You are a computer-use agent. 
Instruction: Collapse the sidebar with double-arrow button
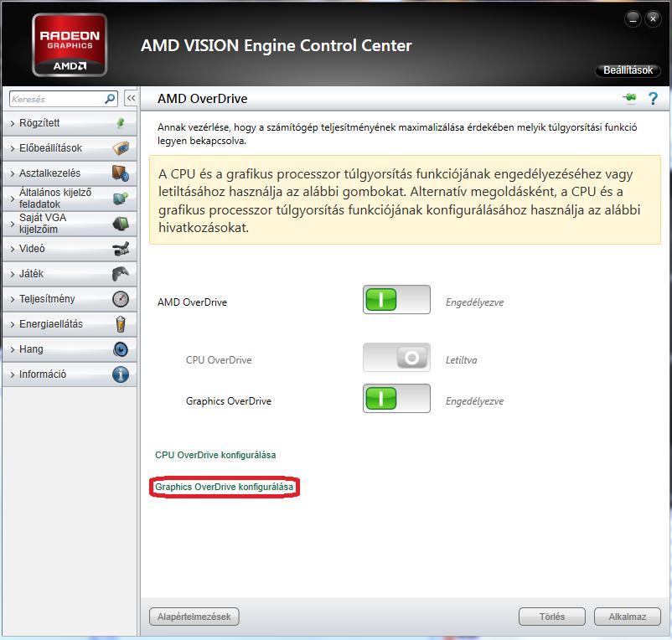tap(131, 98)
